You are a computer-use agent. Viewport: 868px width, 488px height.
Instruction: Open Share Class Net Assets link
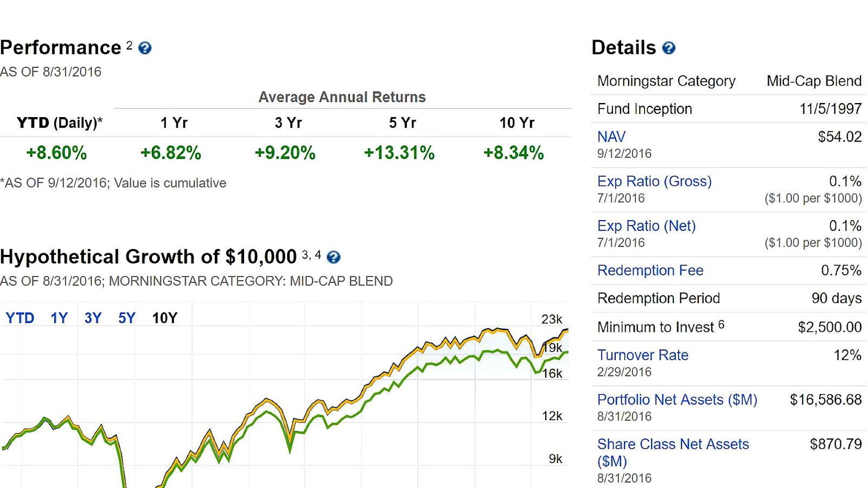pos(673,444)
